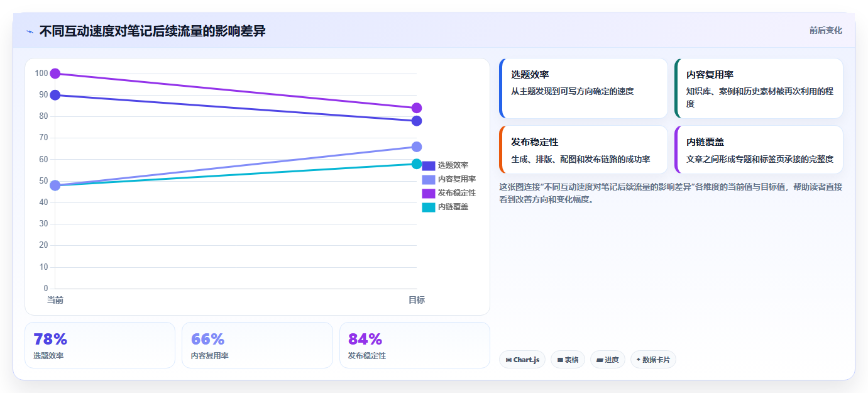The image size is (868, 393).
Task: Click the y-axis value 100
Action: (x=41, y=74)
